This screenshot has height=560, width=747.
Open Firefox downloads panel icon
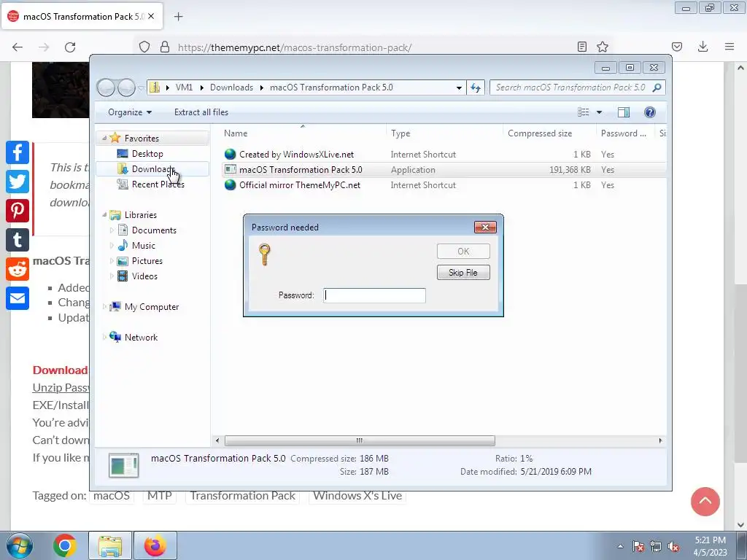703,47
